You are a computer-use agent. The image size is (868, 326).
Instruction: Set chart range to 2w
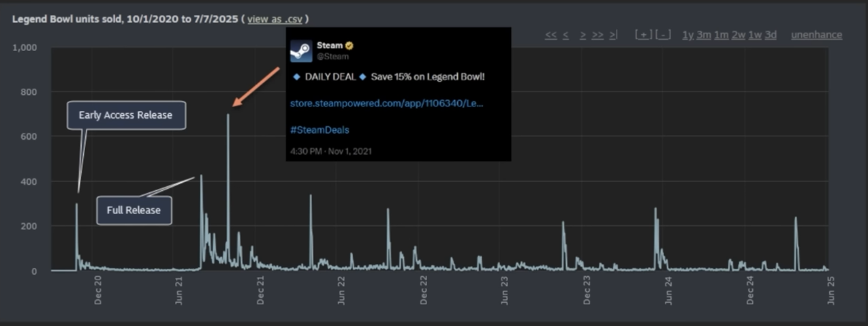739,35
